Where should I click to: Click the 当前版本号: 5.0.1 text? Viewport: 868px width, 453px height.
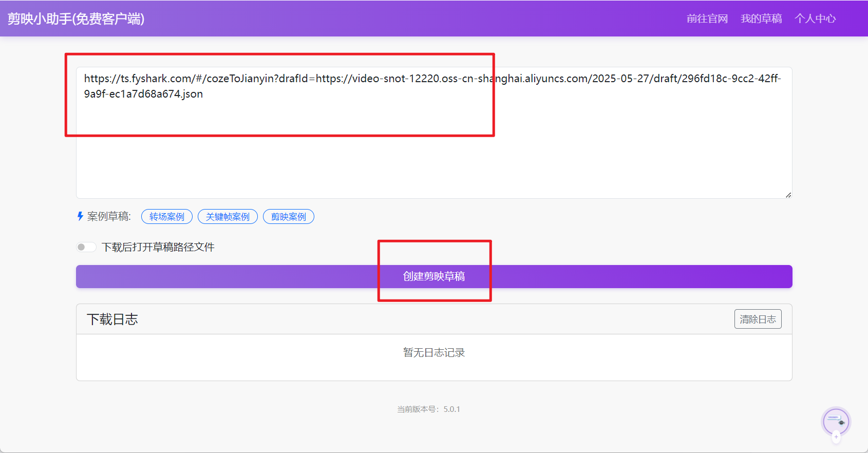coord(429,409)
